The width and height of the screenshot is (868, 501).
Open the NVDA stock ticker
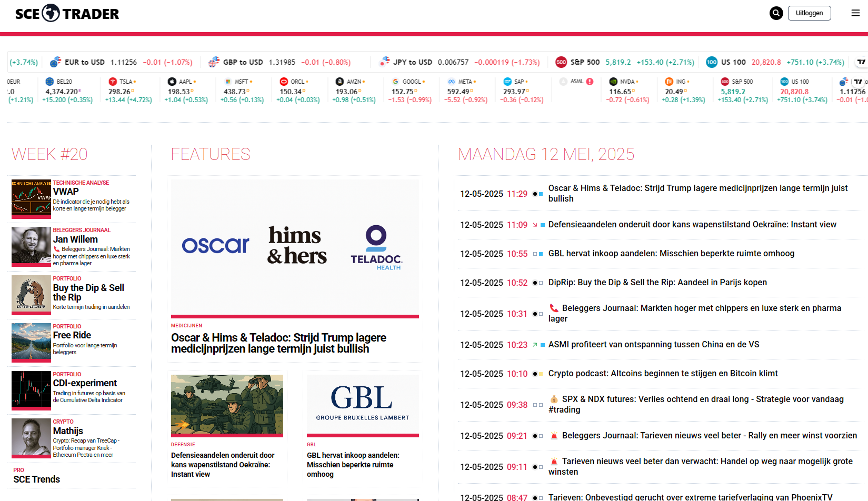628,90
